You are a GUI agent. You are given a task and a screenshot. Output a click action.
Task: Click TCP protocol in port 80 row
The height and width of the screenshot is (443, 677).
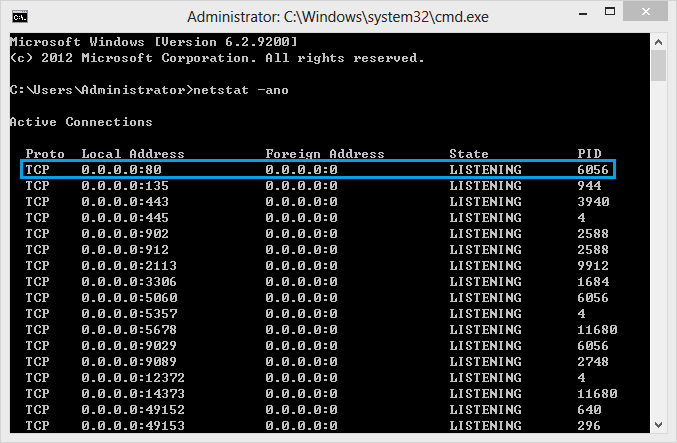coord(37,170)
